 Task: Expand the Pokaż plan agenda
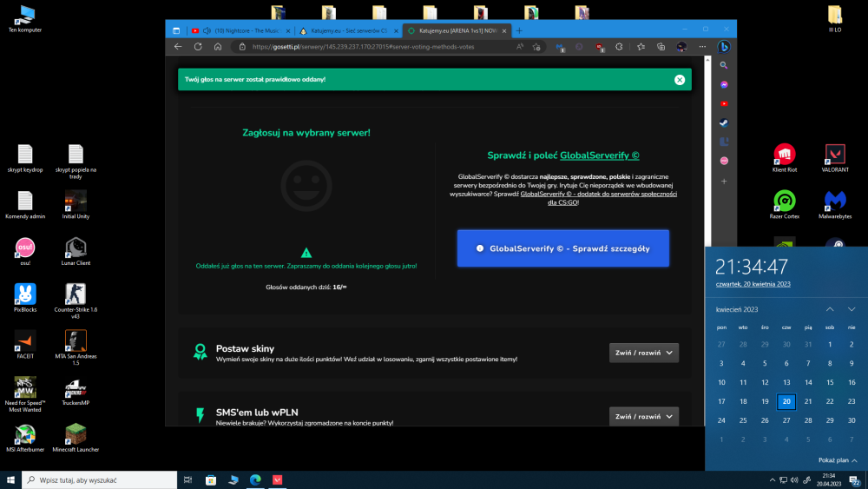click(x=838, y=460)
